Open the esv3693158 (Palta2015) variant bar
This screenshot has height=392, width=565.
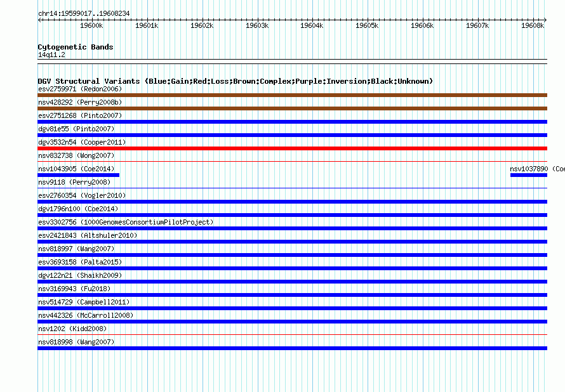tap(292, 268)
